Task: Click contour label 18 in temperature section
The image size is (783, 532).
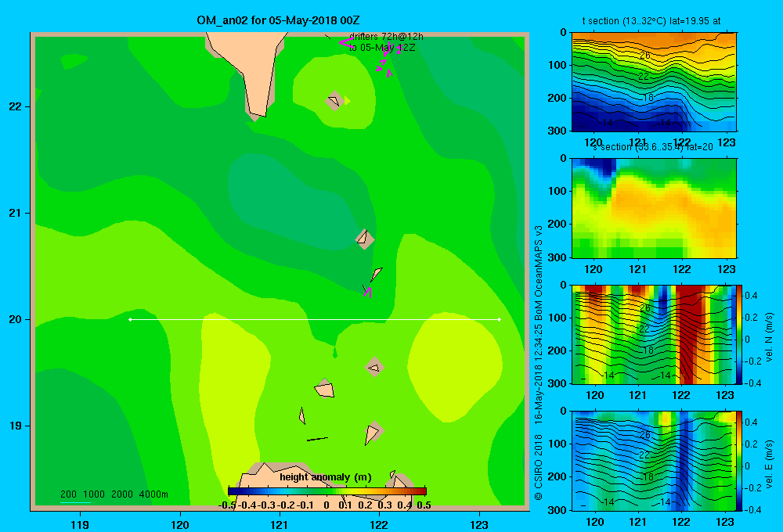Action: coord(648,98)
